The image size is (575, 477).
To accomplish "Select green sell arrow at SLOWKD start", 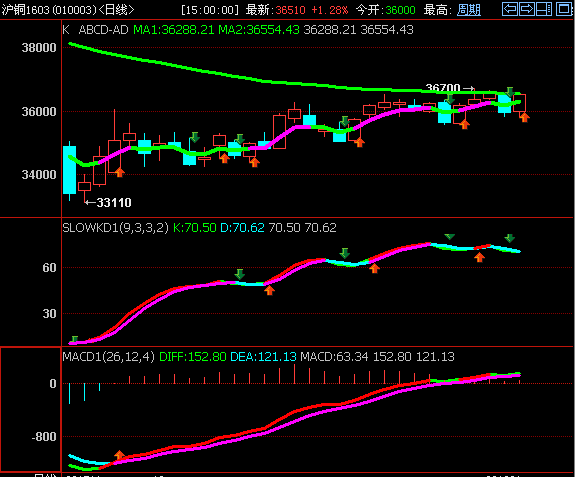I will coord(74,339).
